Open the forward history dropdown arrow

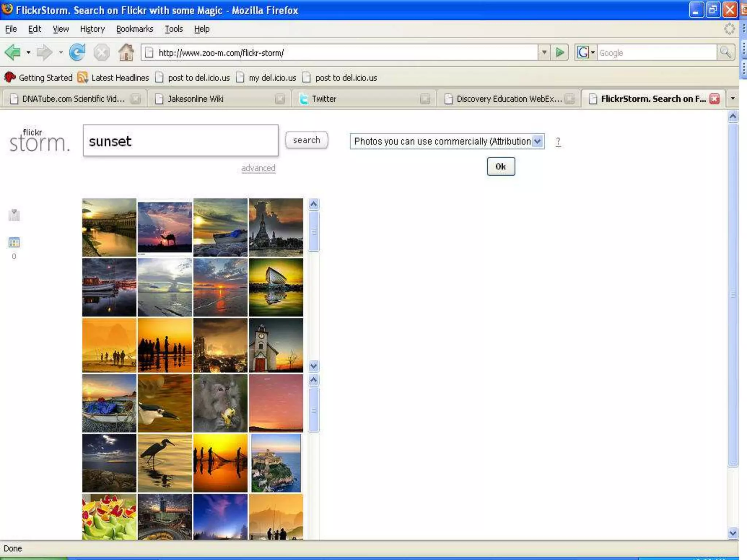61,52
